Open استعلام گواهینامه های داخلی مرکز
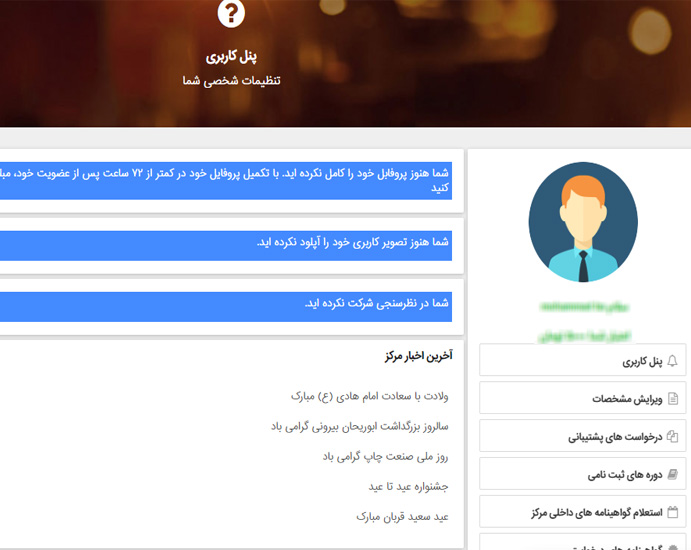The height and width of the screenshot is (550, 691). click(597, 512)
